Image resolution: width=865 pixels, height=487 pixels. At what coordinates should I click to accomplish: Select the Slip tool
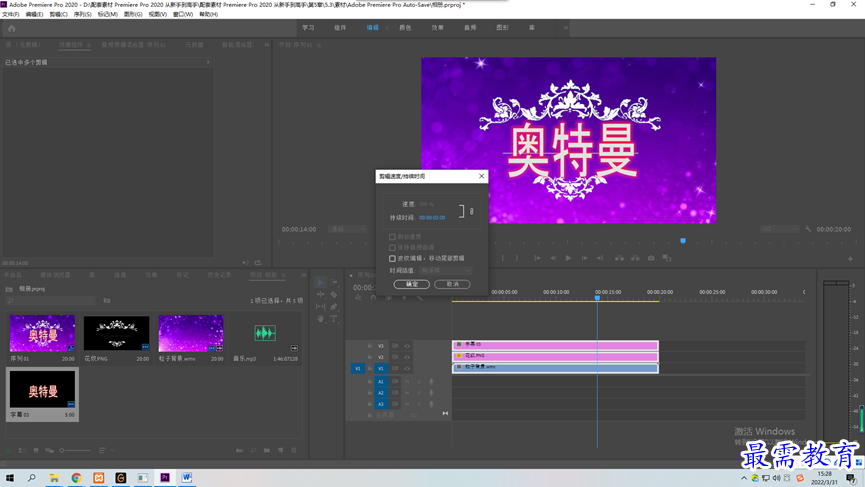[x=321, y=307]
